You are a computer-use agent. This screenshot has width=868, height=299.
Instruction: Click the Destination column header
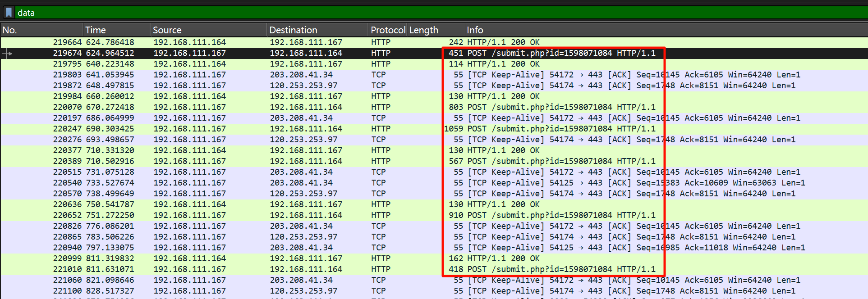[317, 30]
